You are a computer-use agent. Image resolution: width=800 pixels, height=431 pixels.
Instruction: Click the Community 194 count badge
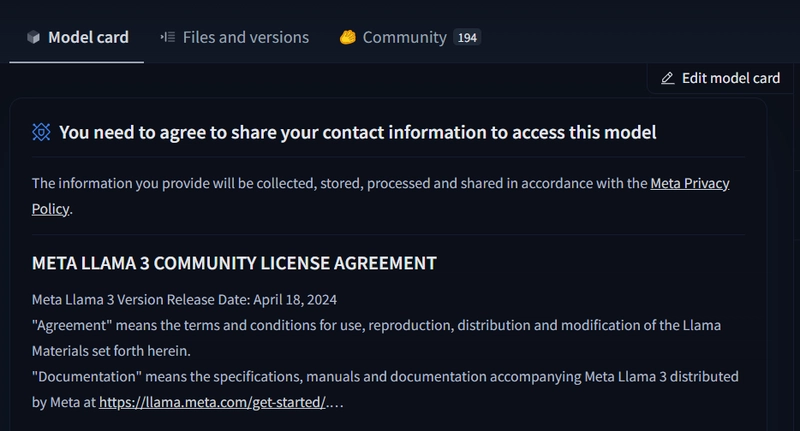[467, 37]
